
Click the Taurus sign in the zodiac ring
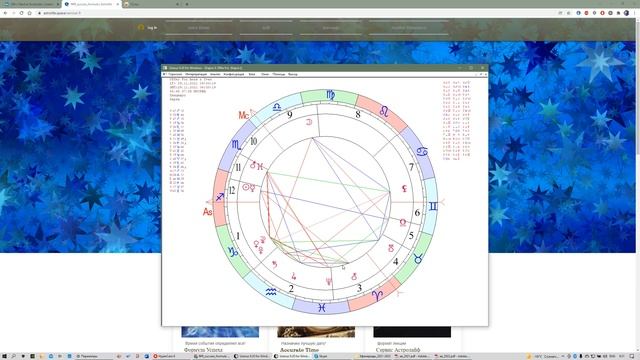click(418, 258)
